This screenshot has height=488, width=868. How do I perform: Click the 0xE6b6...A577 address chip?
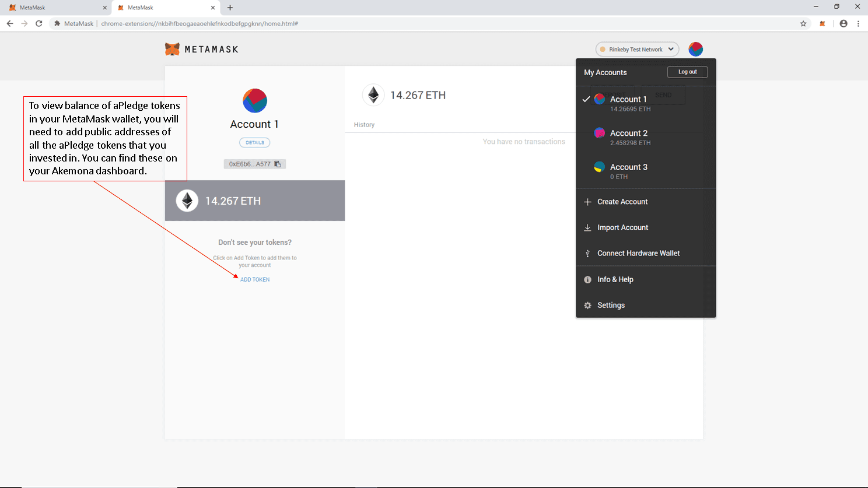[255, 164]
